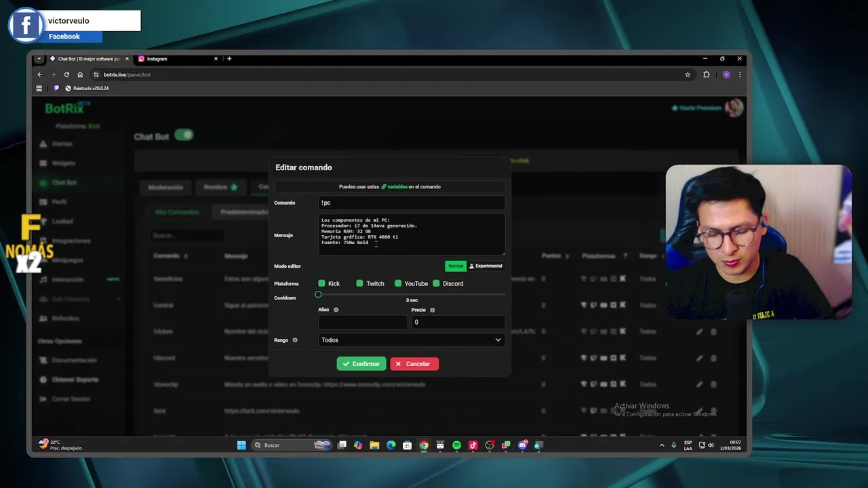Open the Copilot icon in the taskbar

pos(358,445)
